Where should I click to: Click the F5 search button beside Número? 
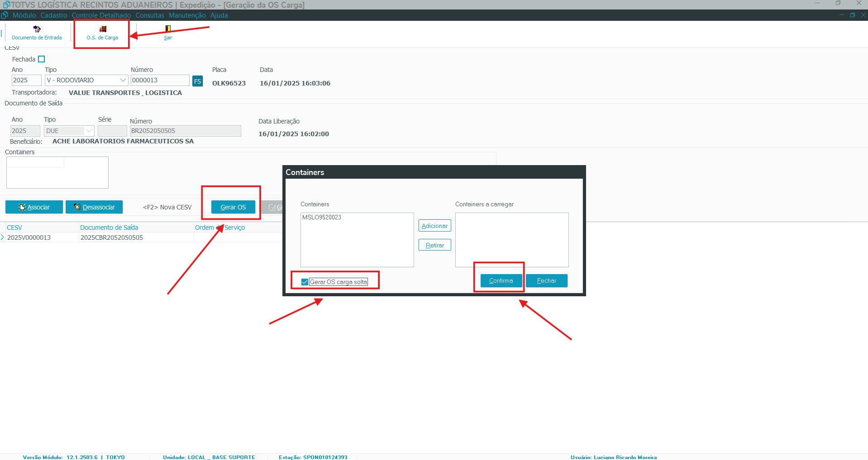click(x=197, y=81)
